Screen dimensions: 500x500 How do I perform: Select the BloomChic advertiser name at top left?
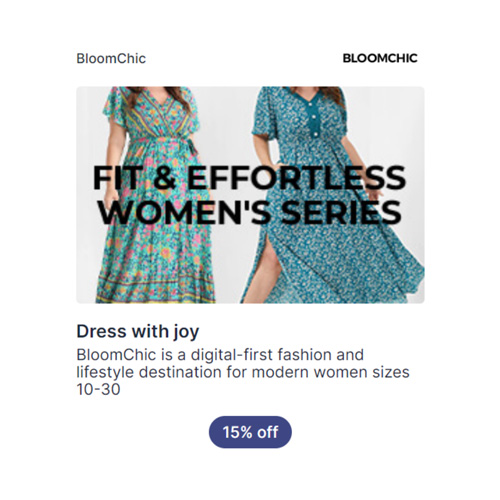111,59
